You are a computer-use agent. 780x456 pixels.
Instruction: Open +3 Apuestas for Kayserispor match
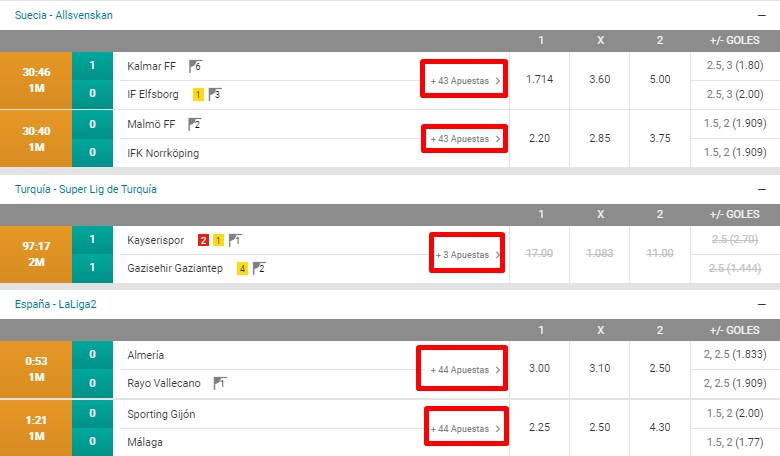coord(468,255)
